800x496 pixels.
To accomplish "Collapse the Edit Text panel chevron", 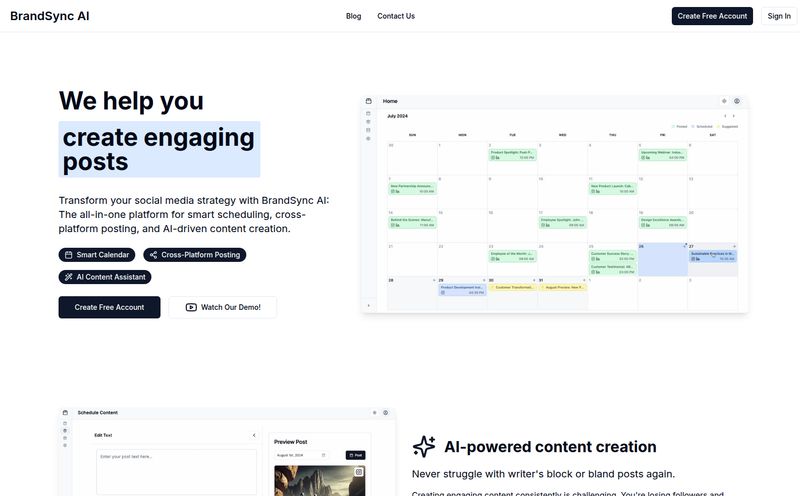I will tap(254, 435).
